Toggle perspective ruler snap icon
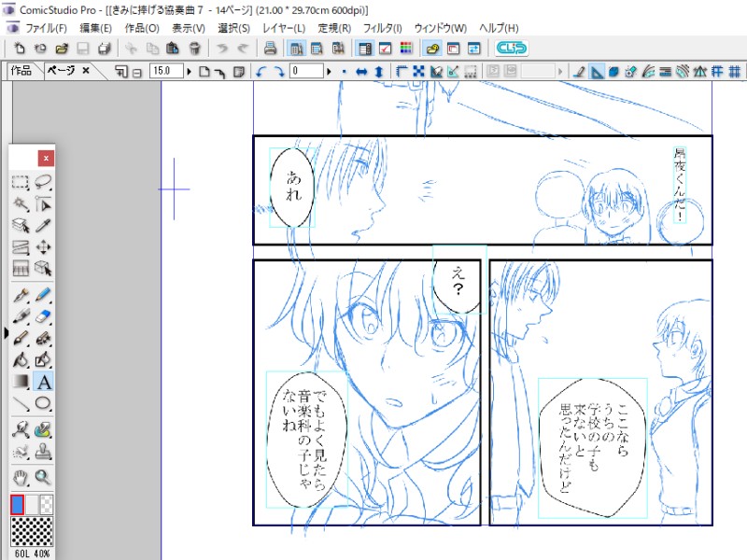The width and height of the screenshot is (747, 560). (699, 72)
